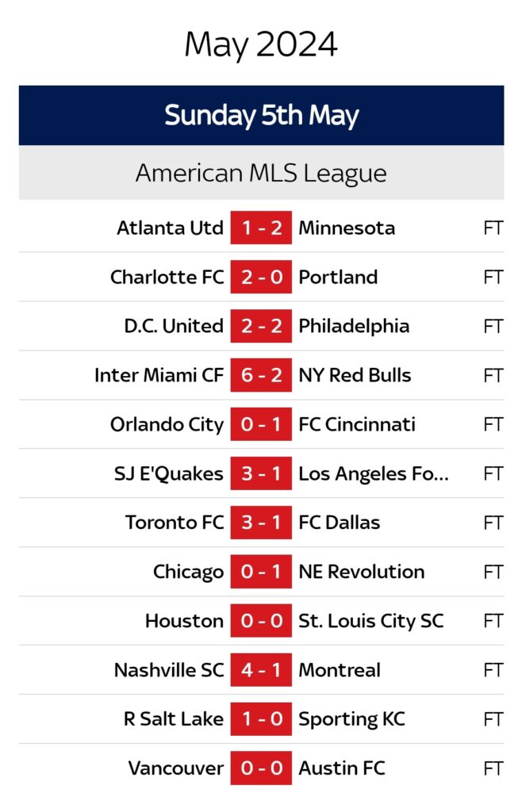Select the truncated Los Angeles Fo... team
Image resolution: width=522 pixels, height=812 pixels.
point(374,474)
